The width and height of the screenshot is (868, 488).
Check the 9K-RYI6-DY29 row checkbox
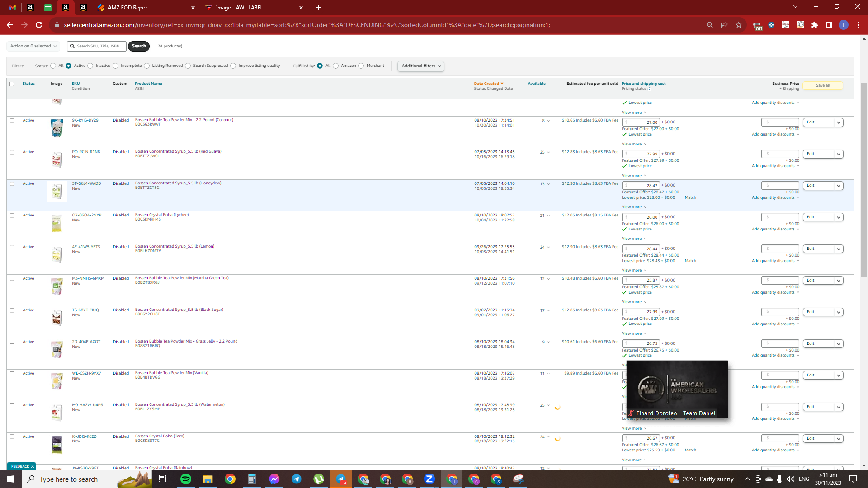coord(12,121)
